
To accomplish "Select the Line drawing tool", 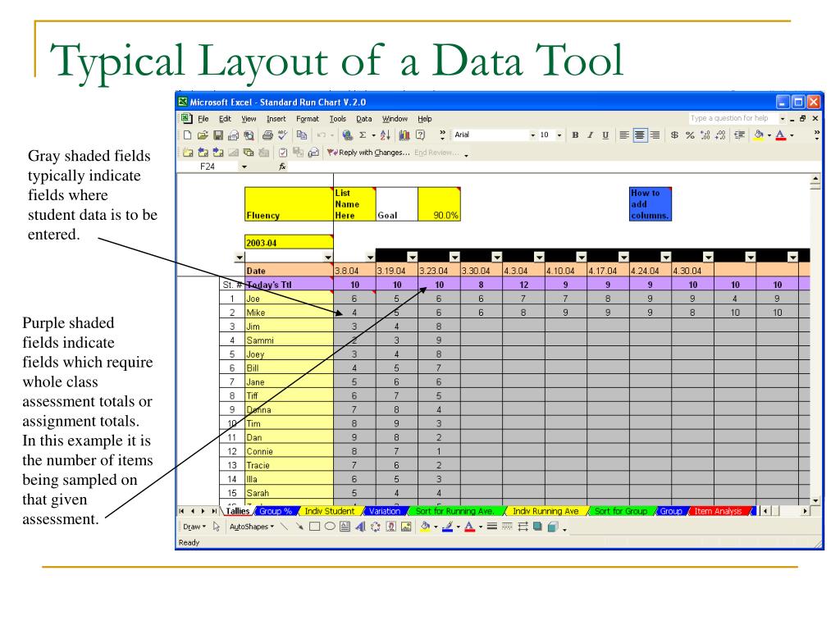I will click(285, 527).
